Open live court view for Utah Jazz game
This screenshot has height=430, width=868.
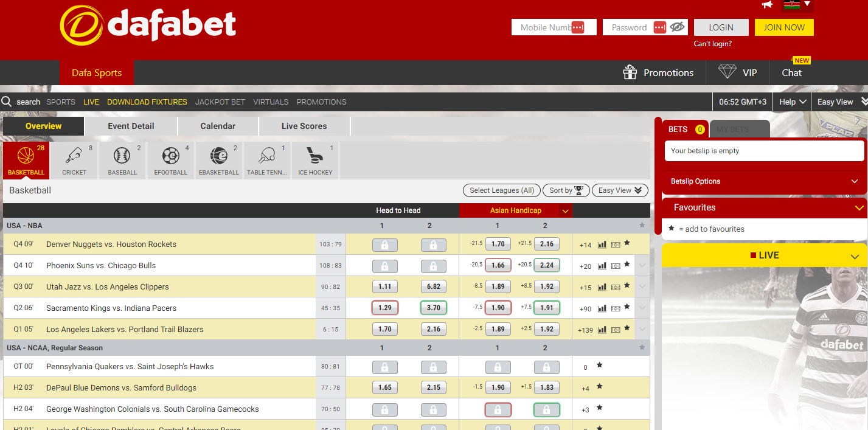(x=616, y=287)
